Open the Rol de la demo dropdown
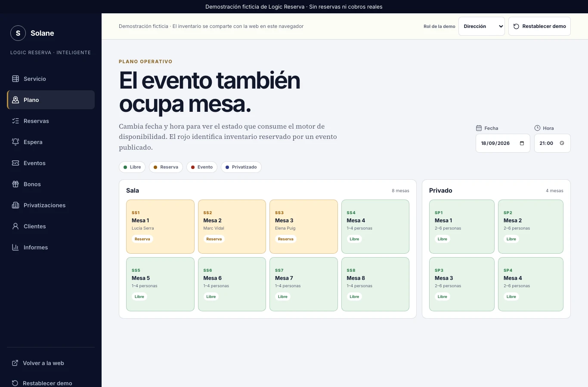Image resolution: width=588 pixels, height=387 pixels. click(482, 26)
